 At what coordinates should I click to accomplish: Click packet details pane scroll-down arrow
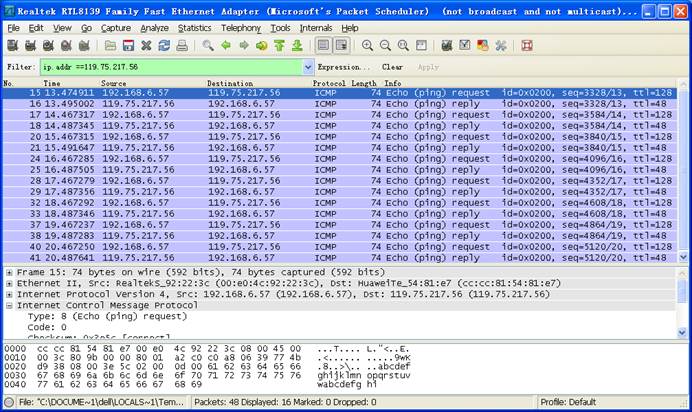tap(682, 333)
